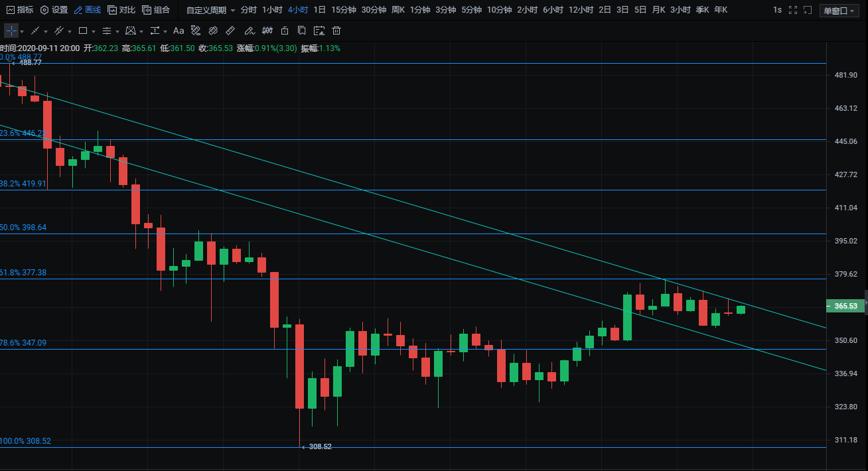Click the ruler measurement tool icon
This screenshot has width=868, height=471.
coord(230,31)
